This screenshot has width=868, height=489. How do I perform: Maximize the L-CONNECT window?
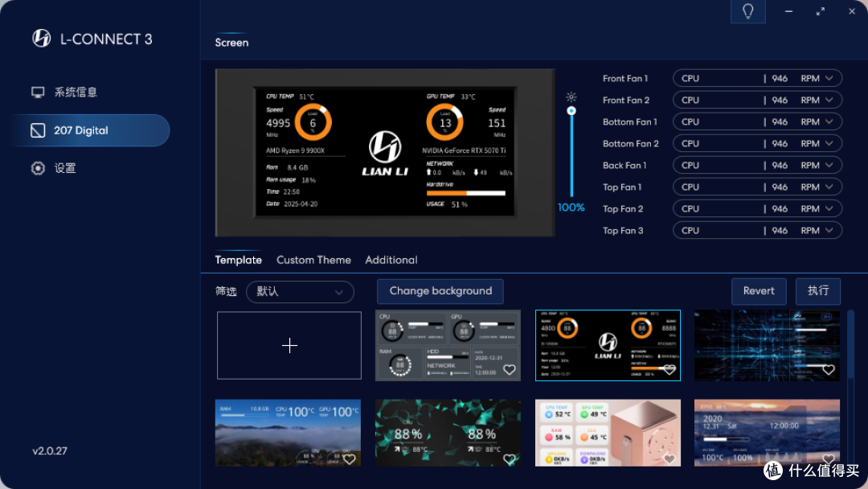pyautogui.click(x=821, y=11)
